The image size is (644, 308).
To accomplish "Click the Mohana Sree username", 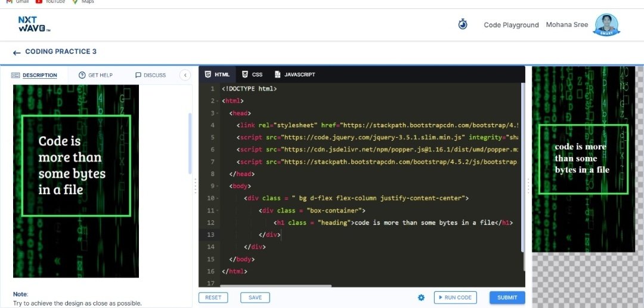I will coord(567,24).
